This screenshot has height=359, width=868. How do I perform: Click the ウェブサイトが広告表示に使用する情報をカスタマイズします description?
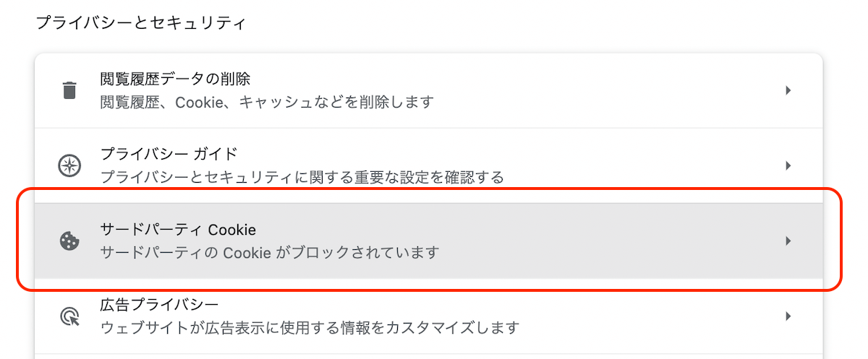[x=310, y=328]
